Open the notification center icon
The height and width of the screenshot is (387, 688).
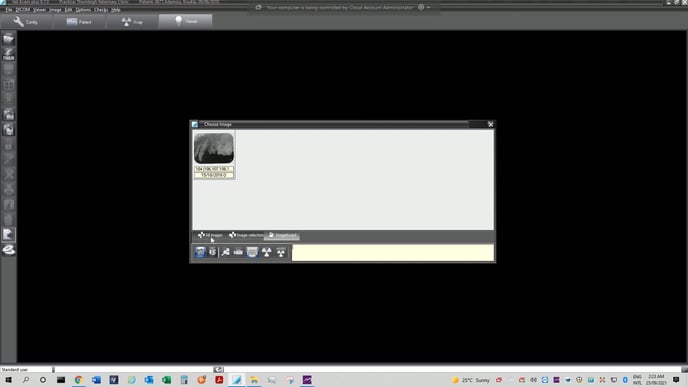(676, 380)
